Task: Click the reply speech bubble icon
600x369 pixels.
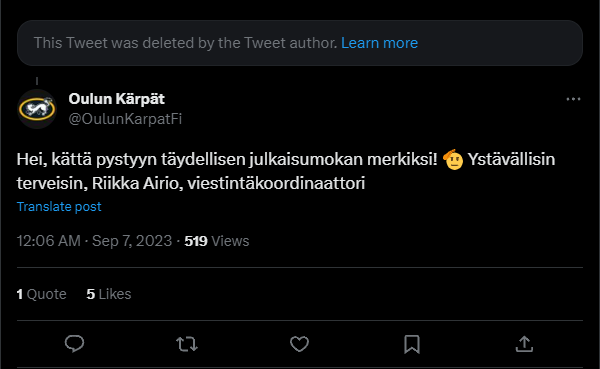Action: 74,343
